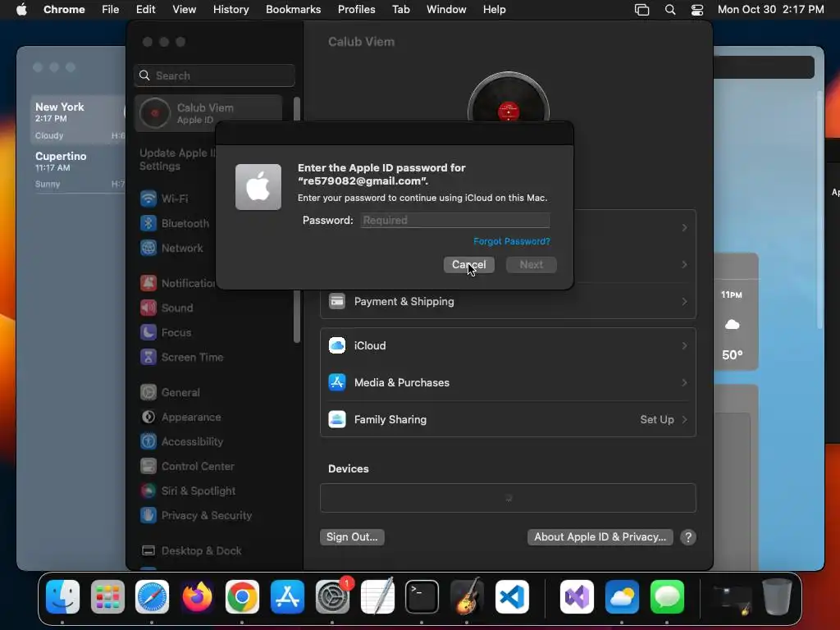This screenshot has height=630, width=840.
Task: Switch to Chrome in the Dock
Action: (242, 597)
